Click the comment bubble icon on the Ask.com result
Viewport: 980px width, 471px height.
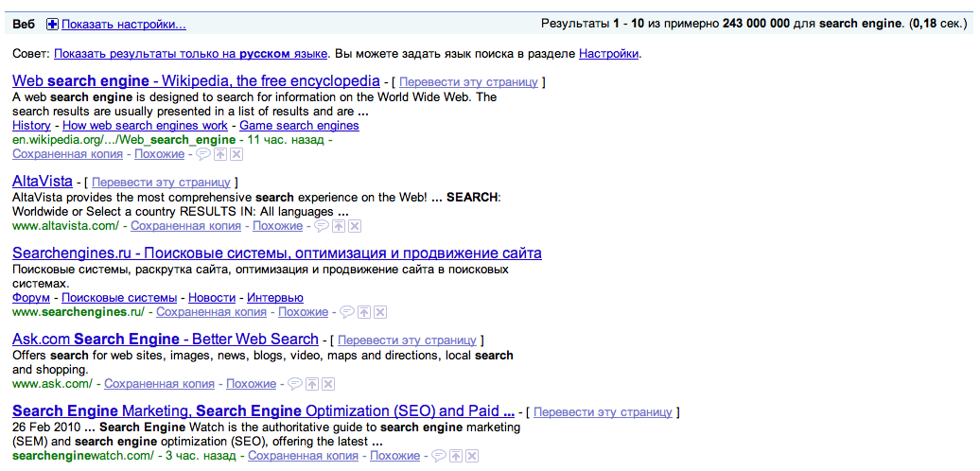[x=295, y=384]
